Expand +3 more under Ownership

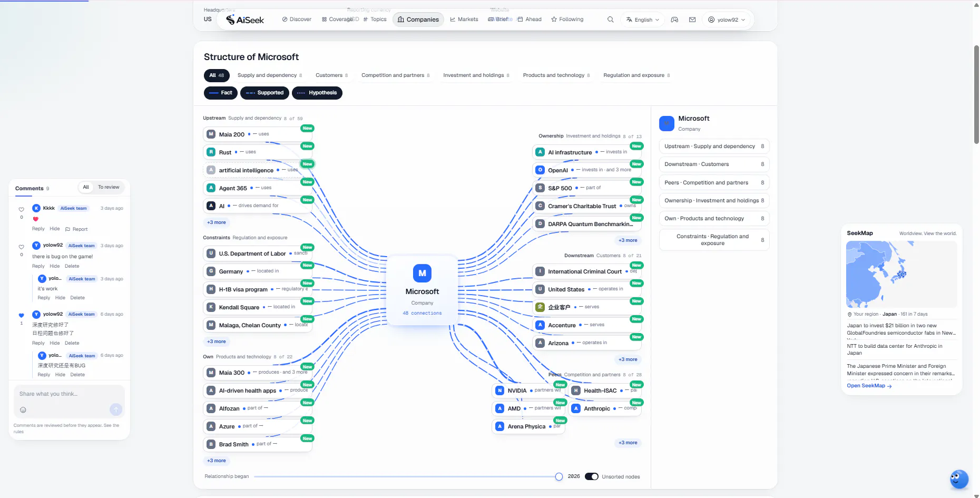point(628,240)
